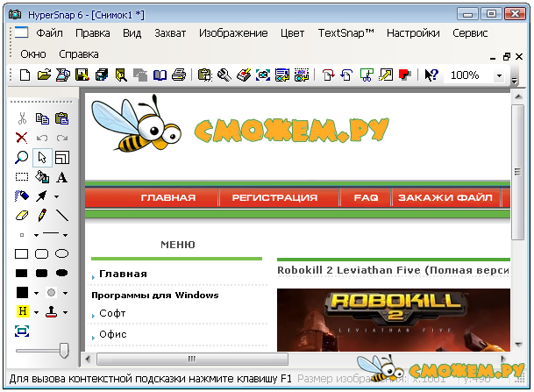Open the Файл menu
This screenshot has height=392, width=534.
tap(49, 33)
